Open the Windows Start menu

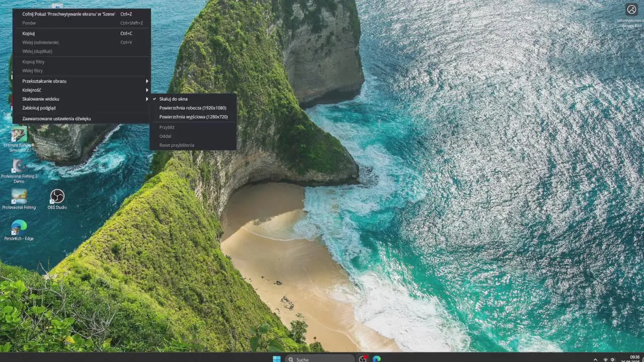coord(277,358)
